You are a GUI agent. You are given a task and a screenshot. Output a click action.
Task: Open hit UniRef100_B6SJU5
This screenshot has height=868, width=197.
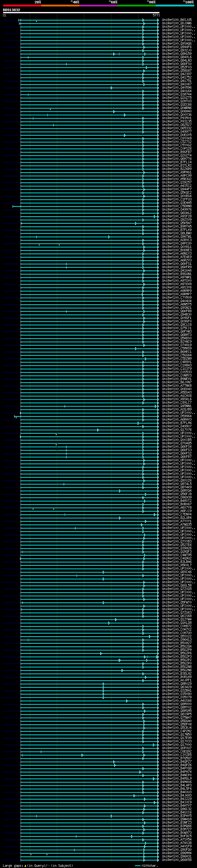[x=177, y=20]
